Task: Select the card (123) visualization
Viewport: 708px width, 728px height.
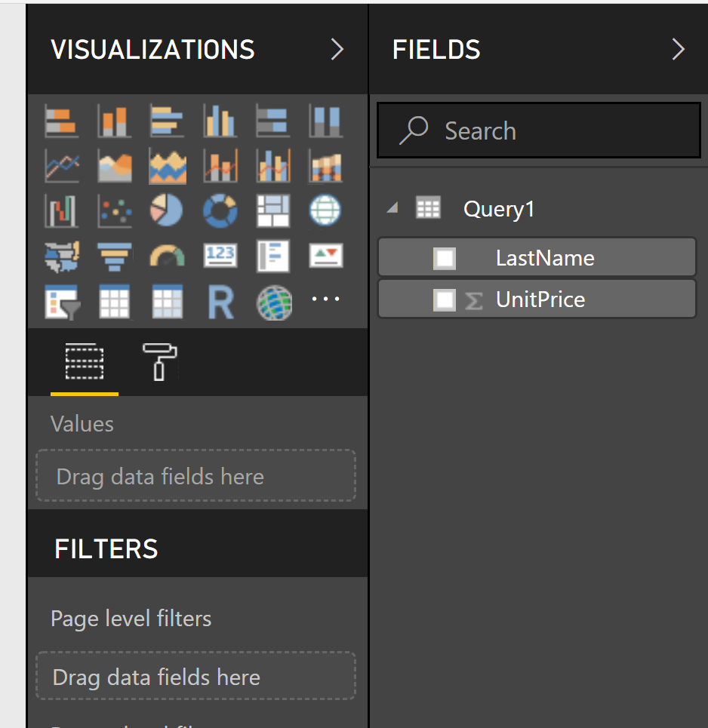Action: click(220, 256)
